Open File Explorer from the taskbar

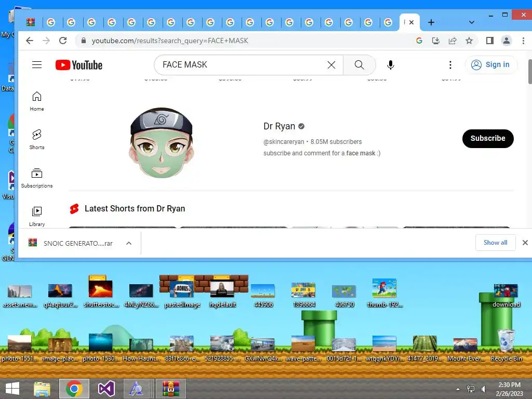pyautogui.click(x=42, y=389)
